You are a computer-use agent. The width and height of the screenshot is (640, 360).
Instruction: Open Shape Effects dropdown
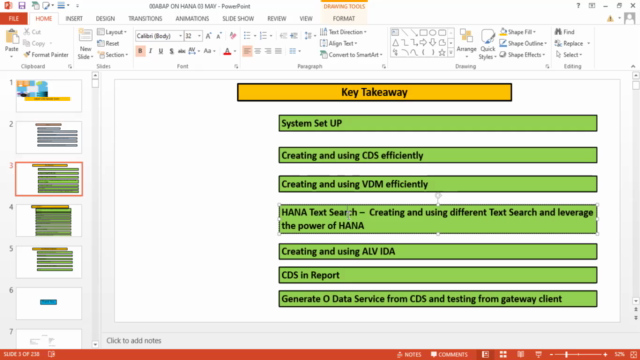coord(522,55)
